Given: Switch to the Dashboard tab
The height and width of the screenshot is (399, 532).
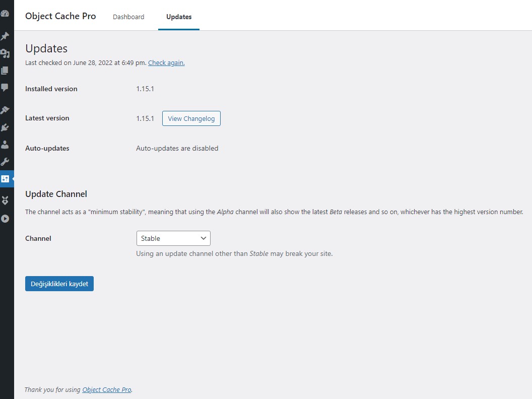Looking at the screenshot, I should click(128, 17).
